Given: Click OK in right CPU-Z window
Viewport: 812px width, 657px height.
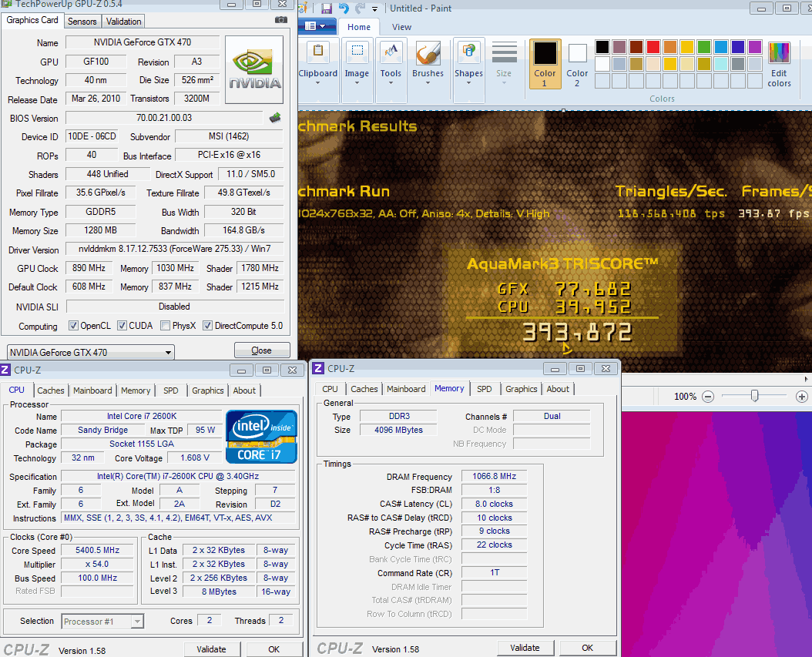Looking at the screenshot, I should 587,648.
